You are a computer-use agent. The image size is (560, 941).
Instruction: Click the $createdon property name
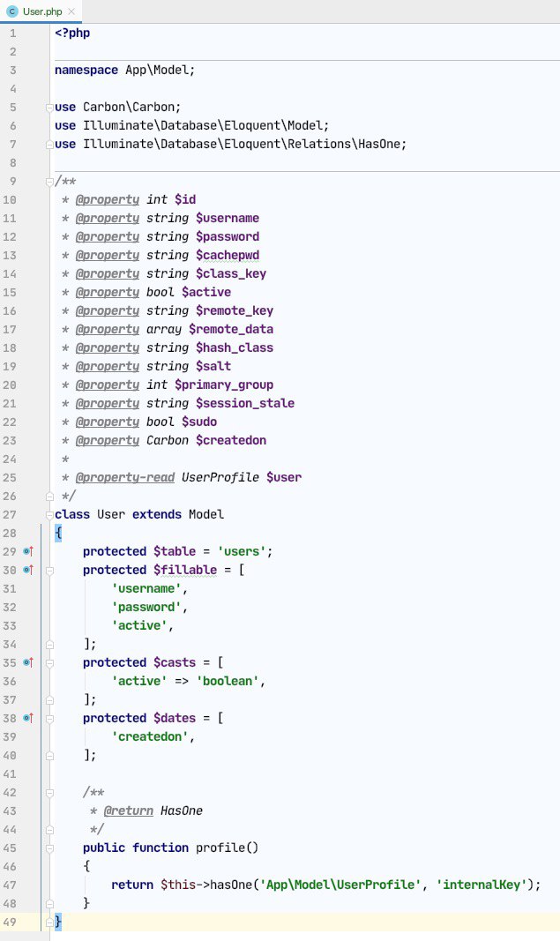(x=231, y=440)
